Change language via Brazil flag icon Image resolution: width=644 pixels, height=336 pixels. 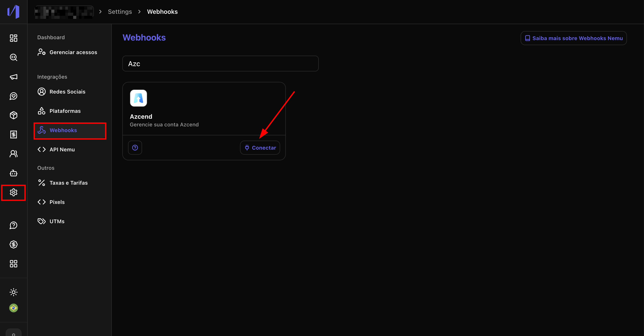click(x=14, y=308)
